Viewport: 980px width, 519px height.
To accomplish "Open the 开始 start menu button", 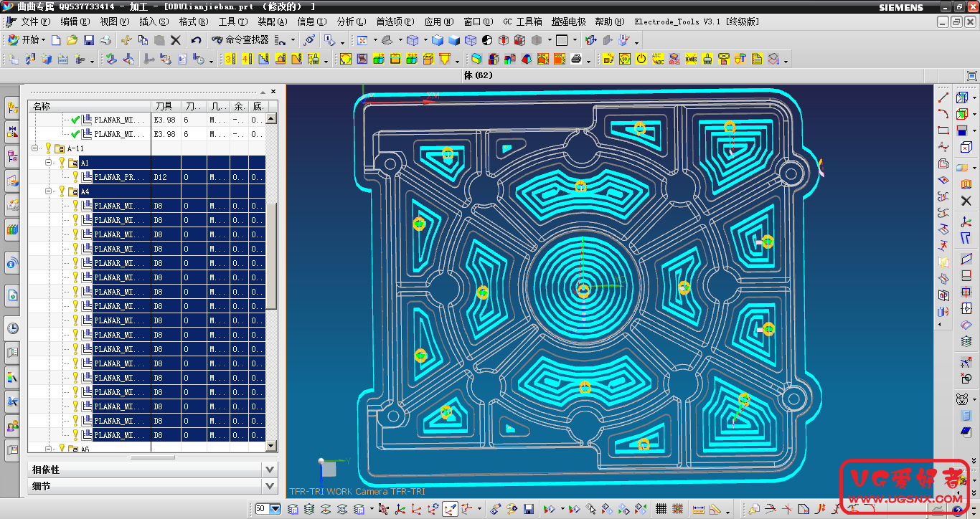I will click(x=27, y=40).
